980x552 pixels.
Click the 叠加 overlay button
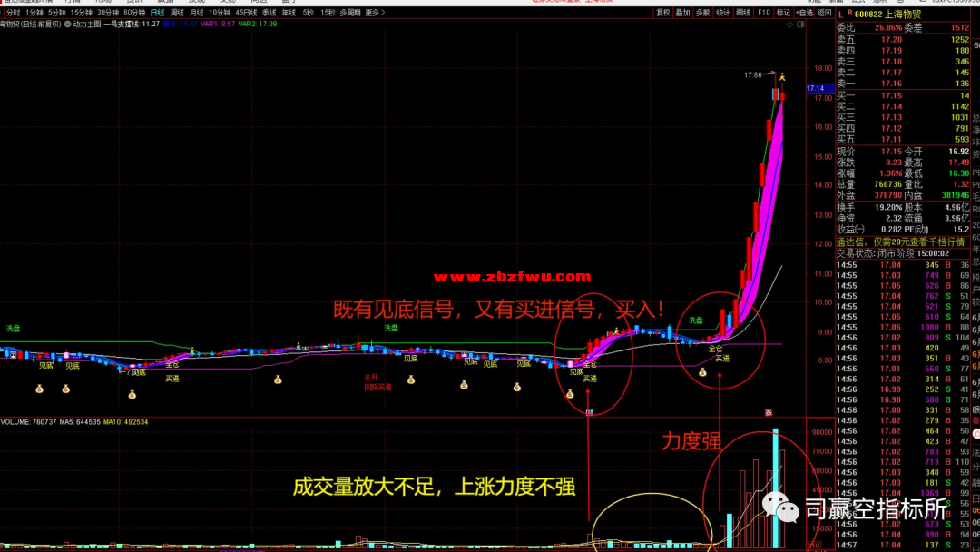coord(683,13)
